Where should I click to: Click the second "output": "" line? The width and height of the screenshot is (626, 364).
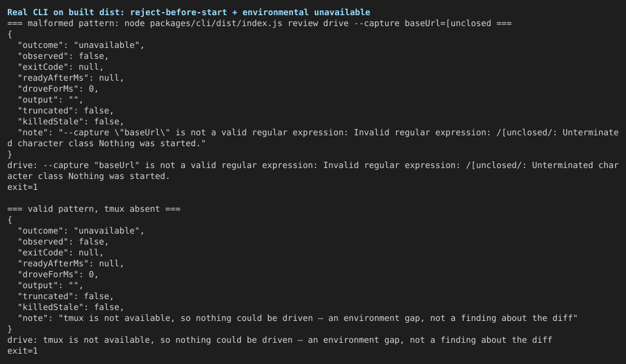click(50, 285)
